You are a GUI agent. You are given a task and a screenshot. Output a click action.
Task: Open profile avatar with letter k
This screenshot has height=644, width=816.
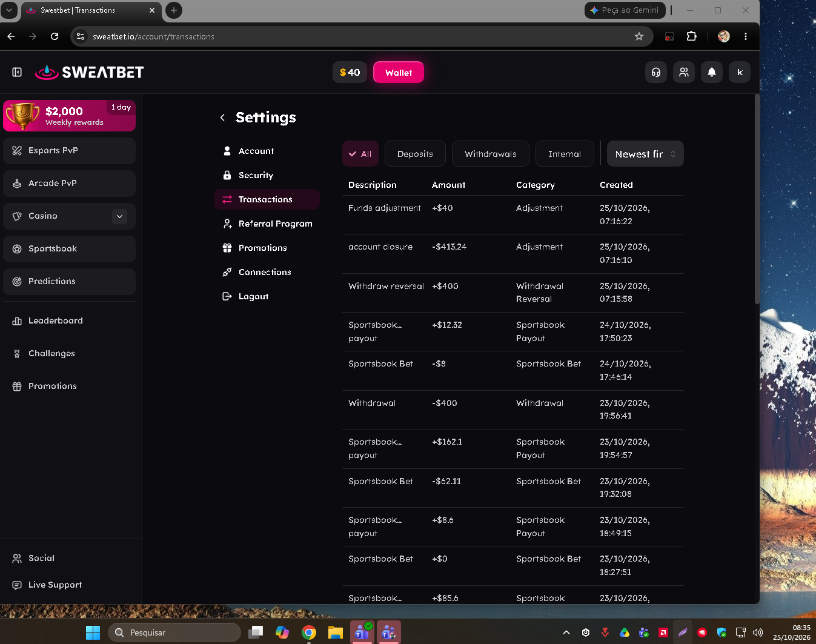(x=740, y=72)
